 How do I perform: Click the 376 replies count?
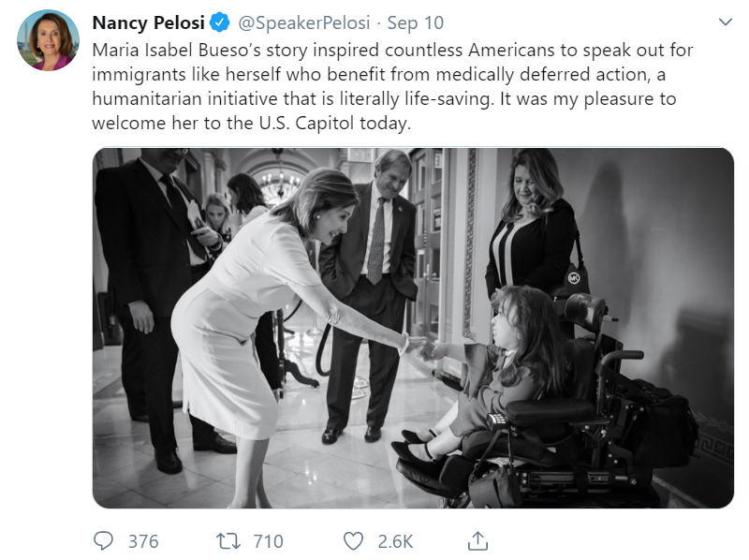tap(143, 540)
